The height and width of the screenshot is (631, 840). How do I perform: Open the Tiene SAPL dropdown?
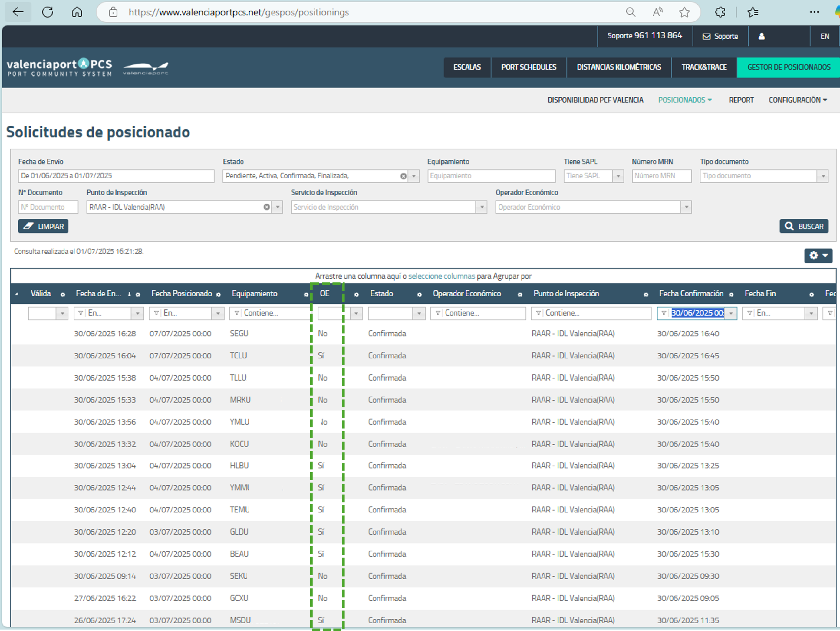pyautogui.click(x=618, y=176)
